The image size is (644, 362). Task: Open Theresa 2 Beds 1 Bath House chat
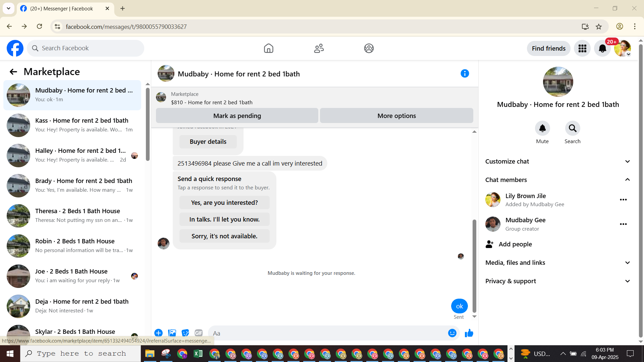tap(72, 216)
